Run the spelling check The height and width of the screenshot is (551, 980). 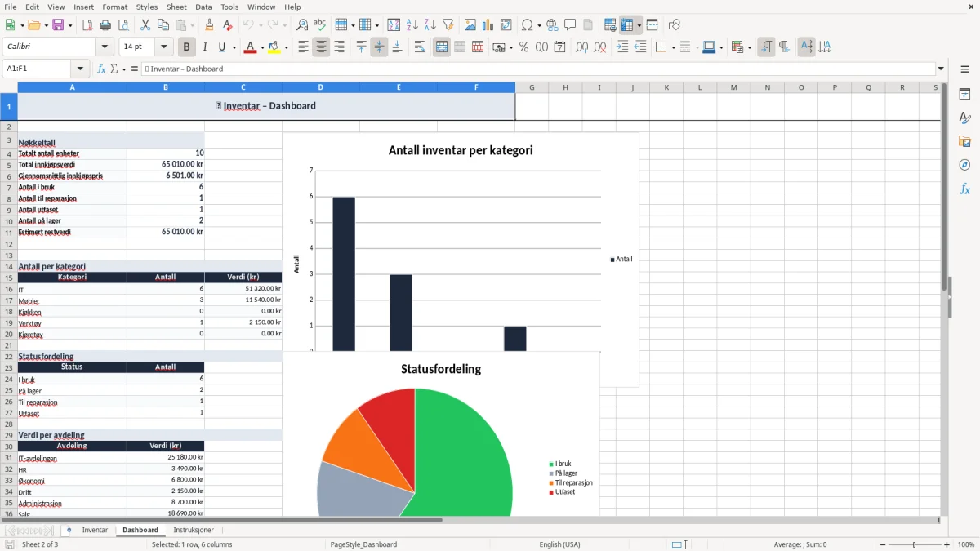pos(320,25)
